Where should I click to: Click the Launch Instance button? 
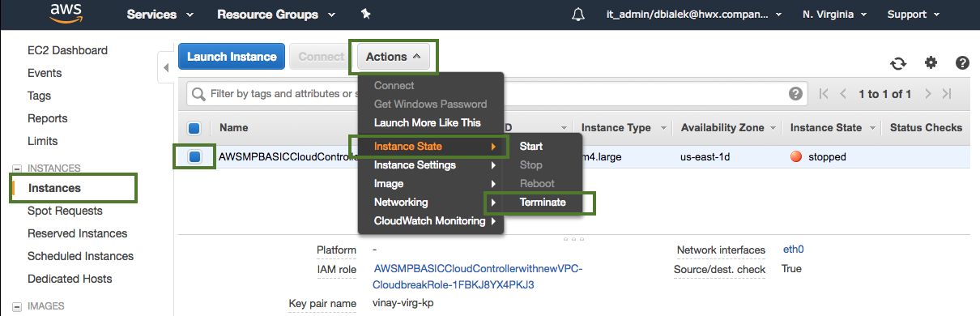(232, 57)
